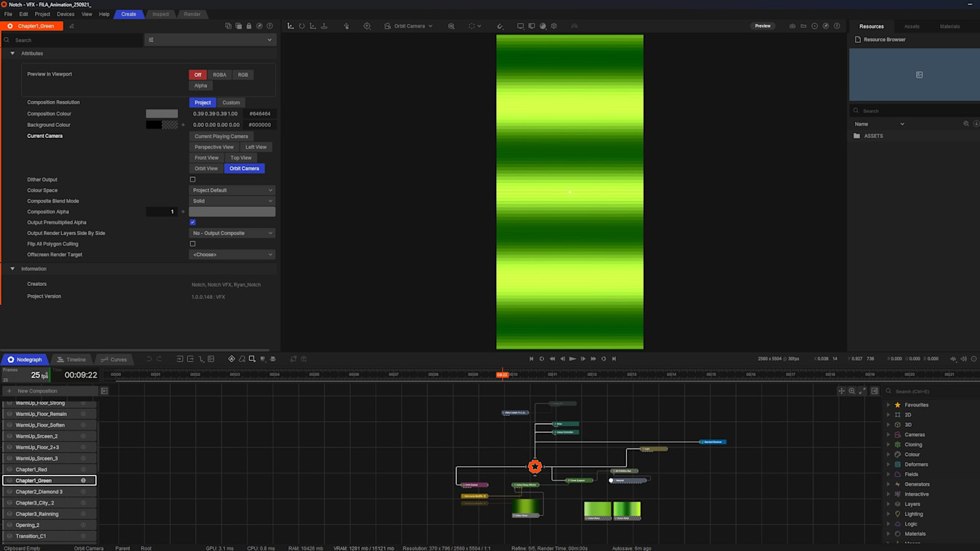
Task: Click the Composition Colour swatch
Action: [x=161, y=114]
